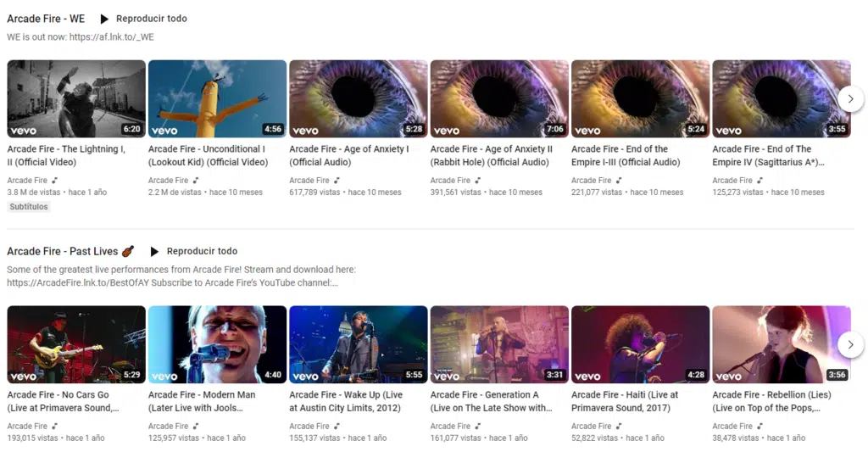Click title End of The Empire IV (Sagittarius A*)
Image resolution: width=868 pixels, height=452 pixels.
(768, 156)
